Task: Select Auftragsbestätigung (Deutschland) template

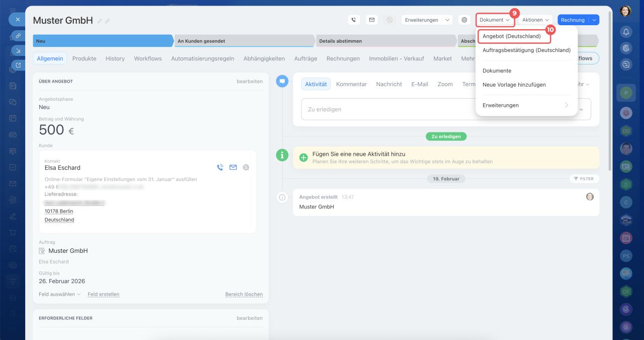Action: (x=526, y=50)
